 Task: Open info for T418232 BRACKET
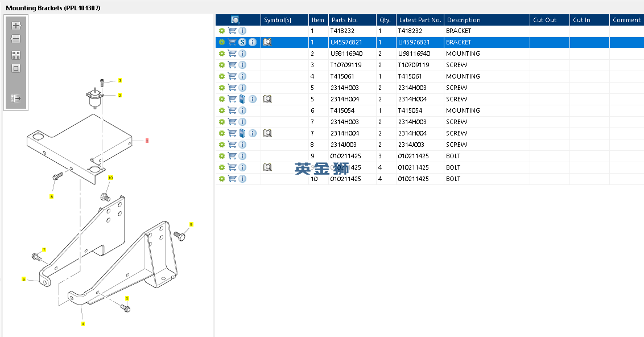(x=242, y=31)
